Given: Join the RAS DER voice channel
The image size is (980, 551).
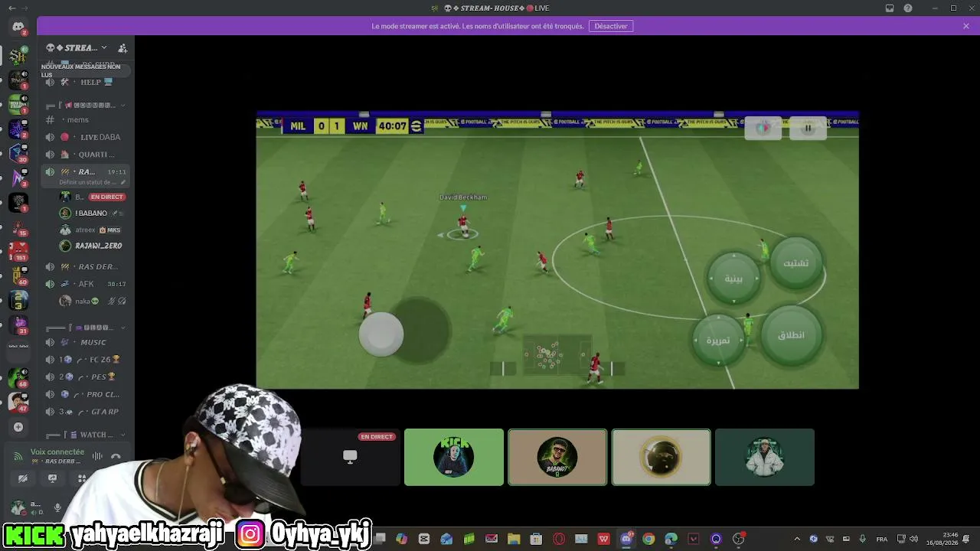Looking at the screenshot, I should 86,267.
